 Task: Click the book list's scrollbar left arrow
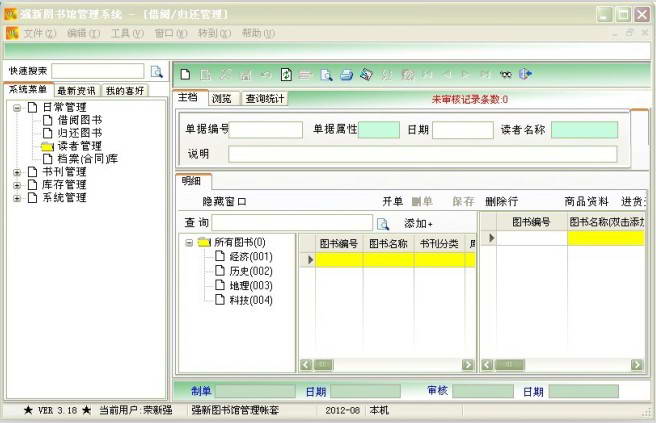click(306, 365)
